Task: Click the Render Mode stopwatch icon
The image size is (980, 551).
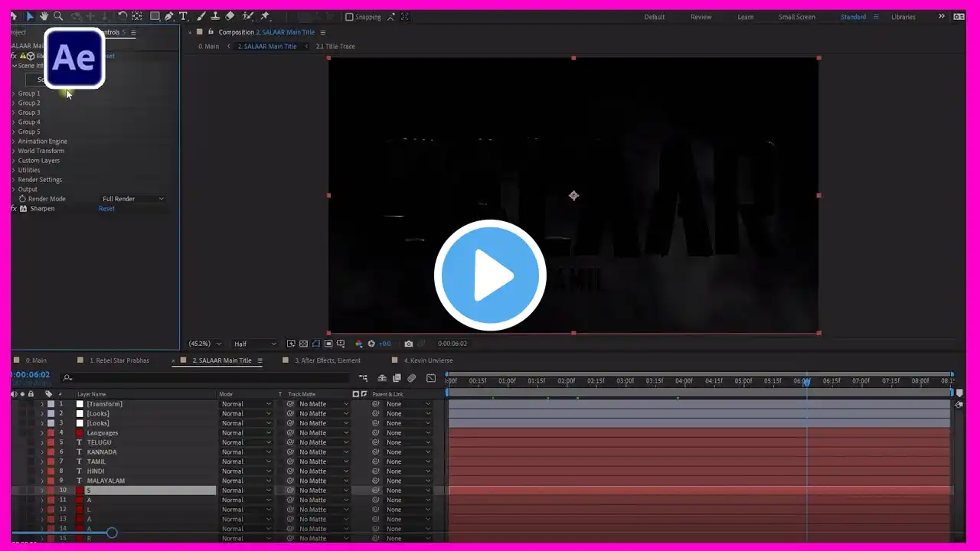Action: coord(22,199)
